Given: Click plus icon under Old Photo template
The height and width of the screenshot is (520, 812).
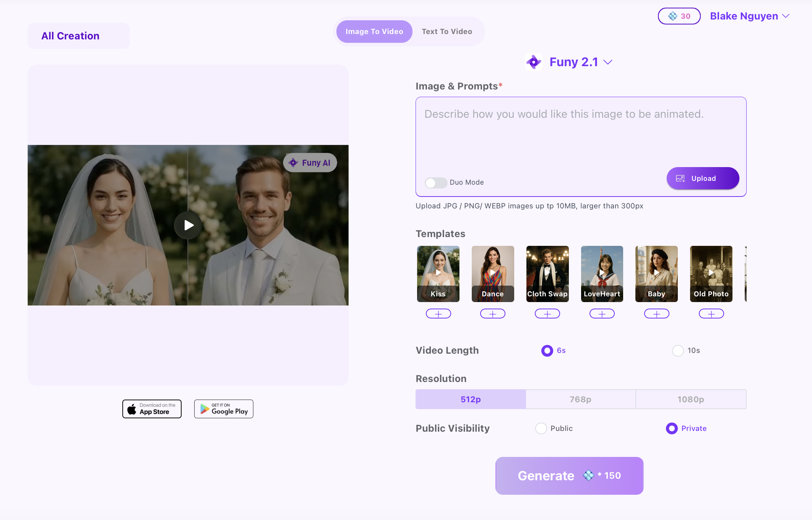Looking at the screenshot, I should (711, 314).
